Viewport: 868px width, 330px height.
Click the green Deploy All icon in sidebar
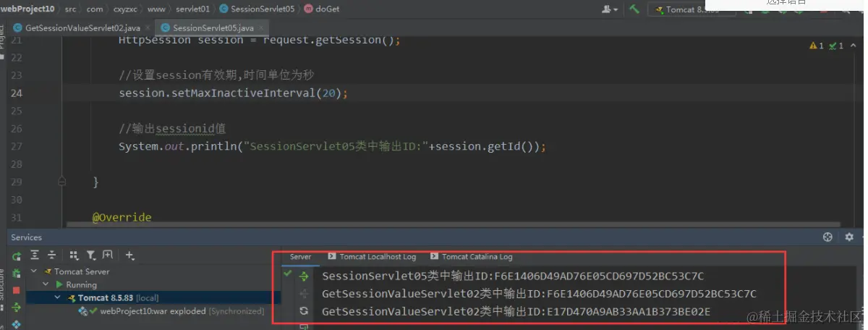pos(16,308)
